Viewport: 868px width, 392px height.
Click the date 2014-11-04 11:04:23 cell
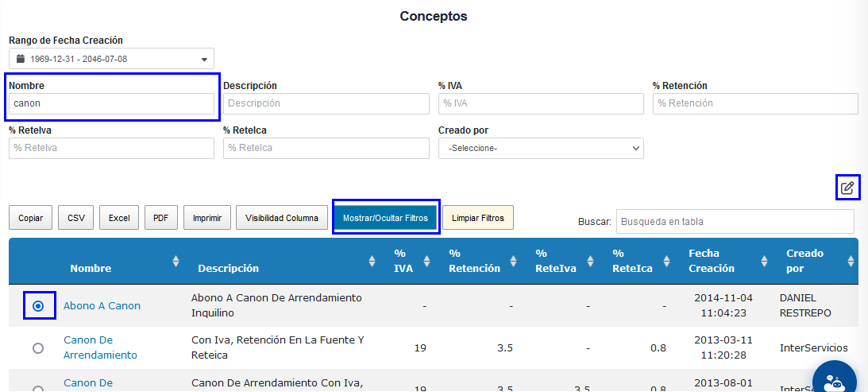(x=723, y=305)
